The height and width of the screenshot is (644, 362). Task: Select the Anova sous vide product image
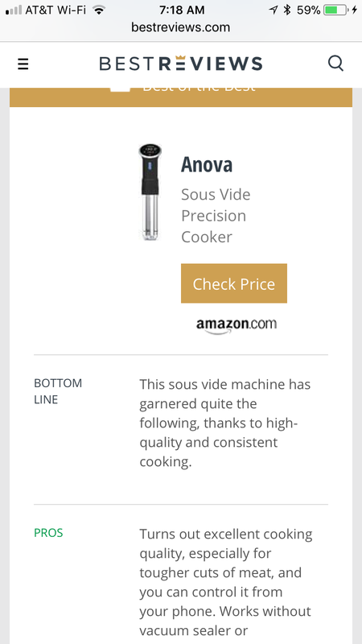click(x=150, y=192)
